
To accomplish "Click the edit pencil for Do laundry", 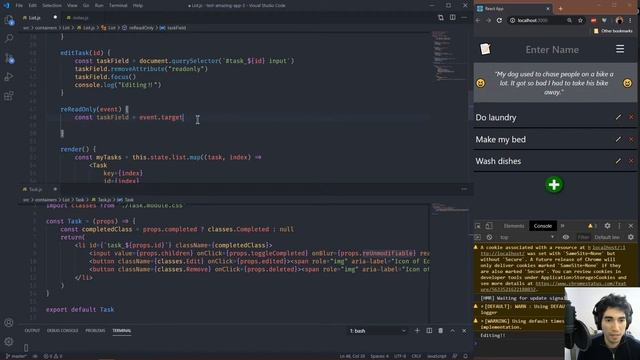I will (x=618, y=117).
